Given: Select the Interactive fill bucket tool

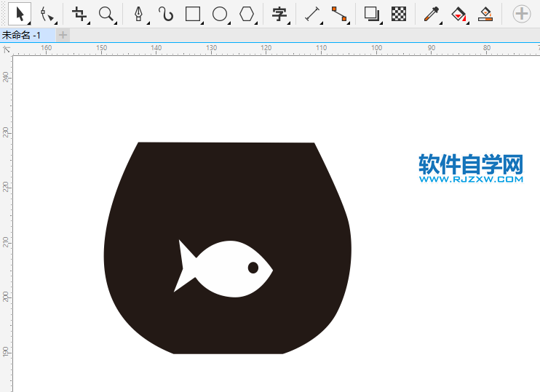Looking at the screenshot, I should pos(459,14).
